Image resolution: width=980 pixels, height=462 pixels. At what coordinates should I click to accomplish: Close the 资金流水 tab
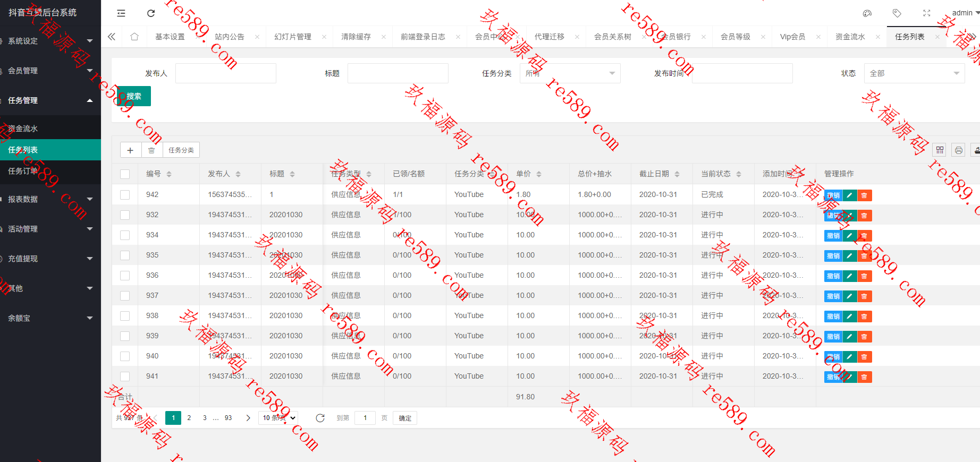click(878, 37)
